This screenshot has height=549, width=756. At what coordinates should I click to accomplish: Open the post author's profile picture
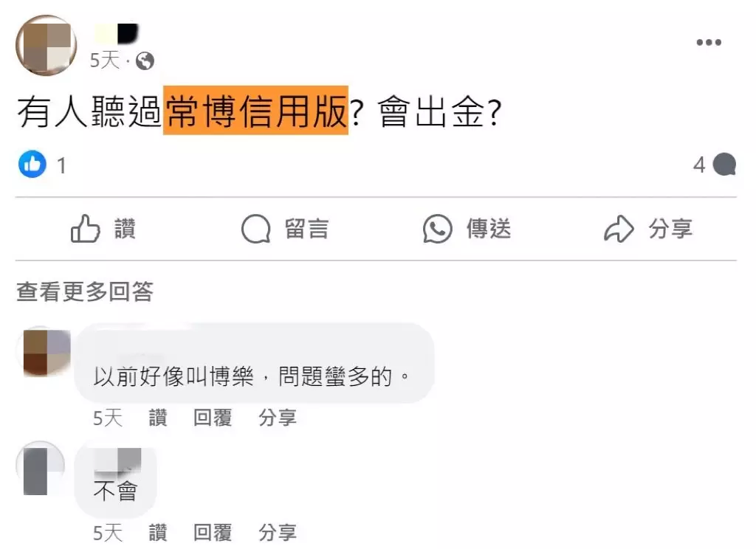pos(46,45)
